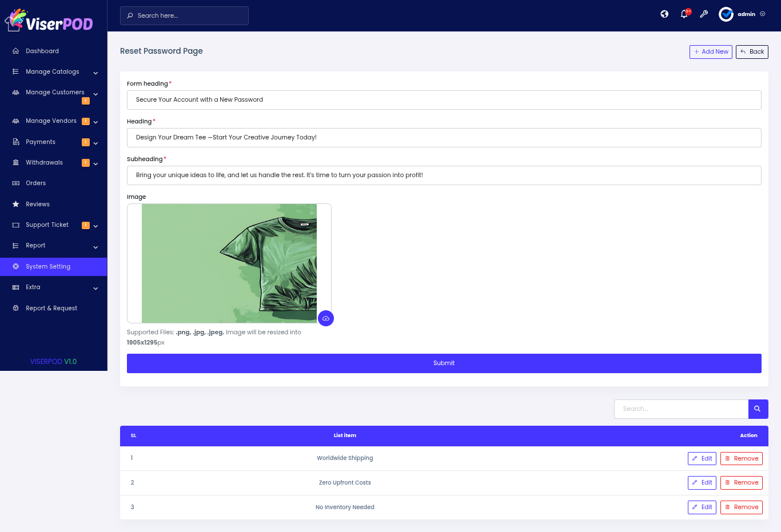Click the blue search magnifier button

click(758, 409)
